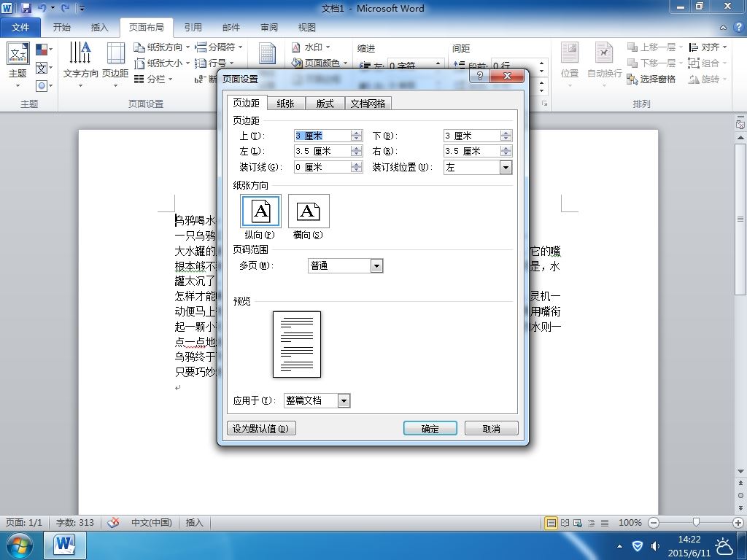Open the Themes gallery button
The image size is (747, 560).
coord(18,64)
